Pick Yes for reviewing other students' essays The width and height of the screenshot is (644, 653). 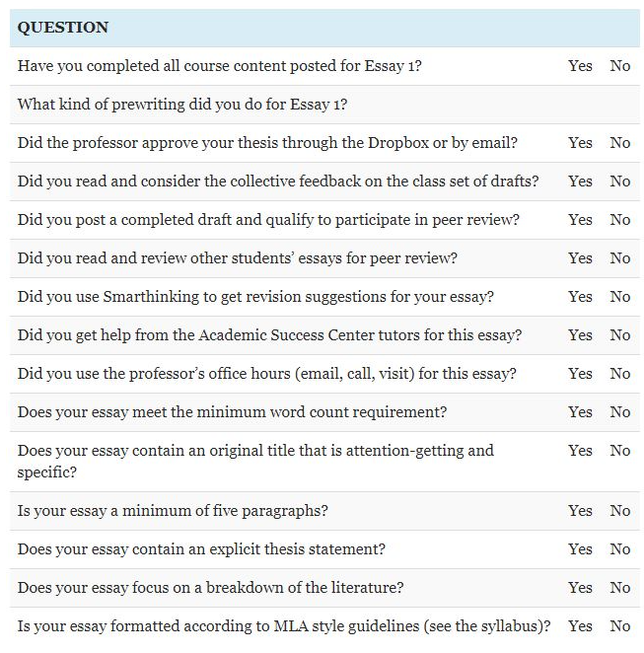coord(580,258)
